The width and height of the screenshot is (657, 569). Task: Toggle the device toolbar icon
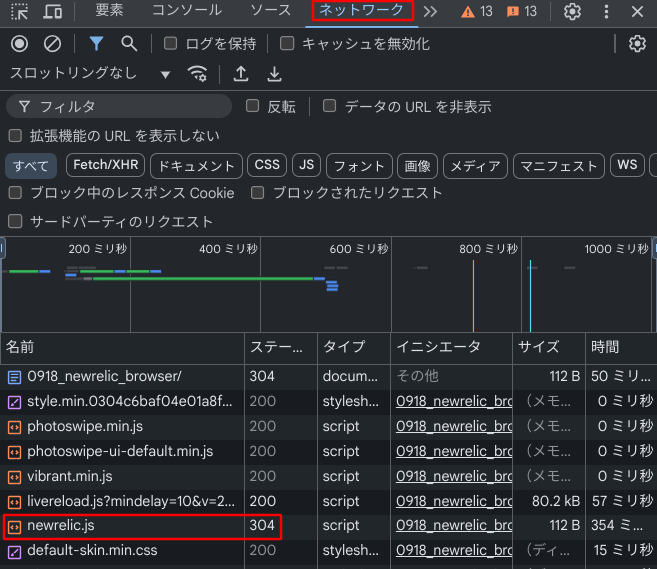click(x=53, y=11)
